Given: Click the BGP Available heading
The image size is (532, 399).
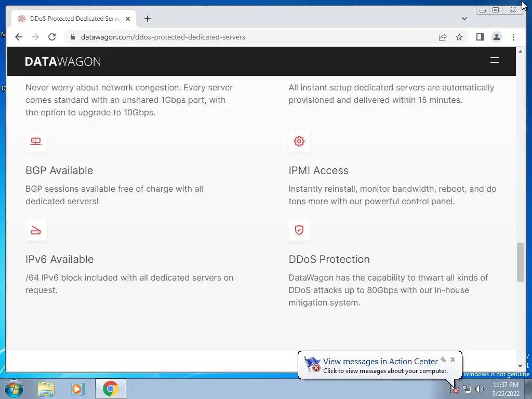Looking at the screenshot, I should [x=59, y=170].
